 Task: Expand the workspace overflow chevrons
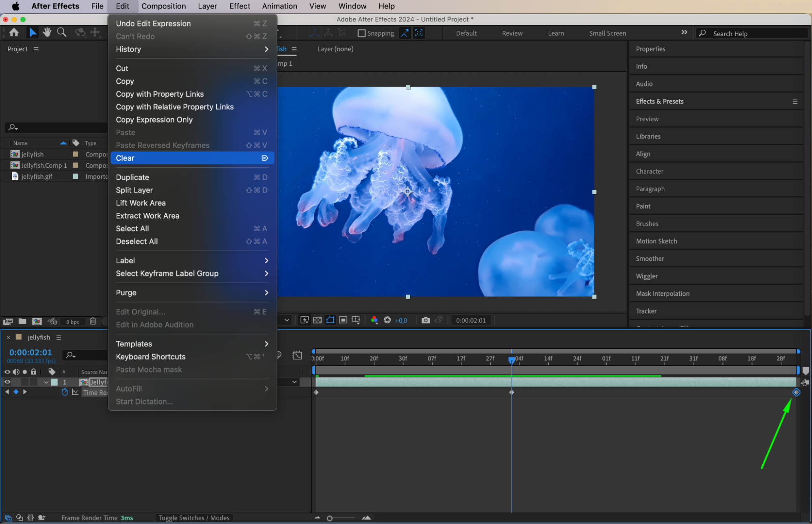click(x=684, y=32)
